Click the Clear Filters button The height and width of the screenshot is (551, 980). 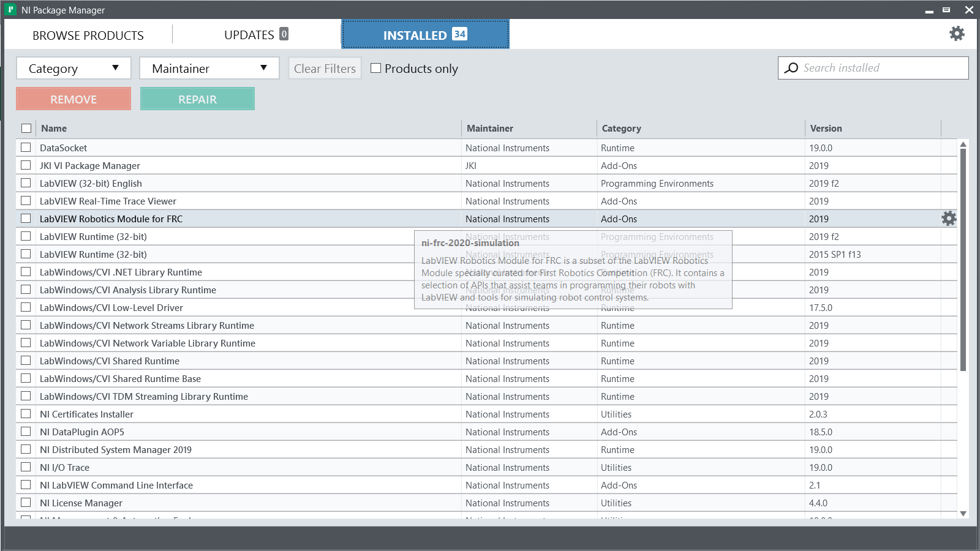pyautogui.click(x=325, y=68)
